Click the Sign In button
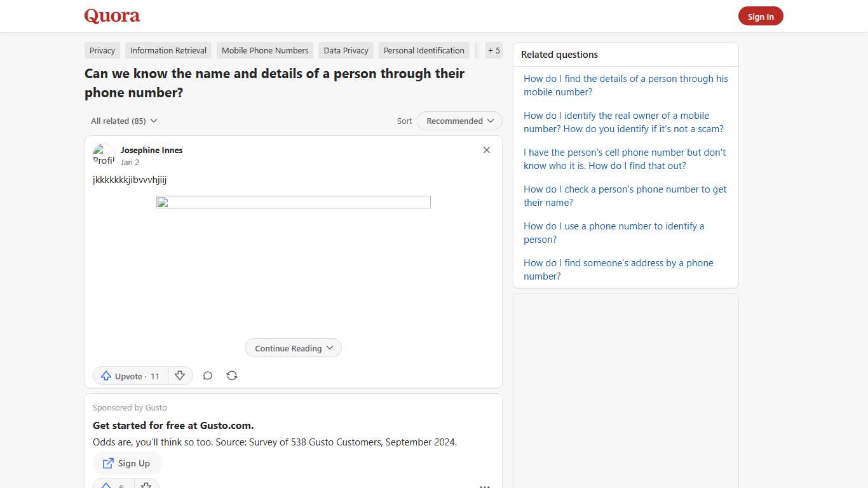This screenshot has width=868, height=488. (761, 16)
